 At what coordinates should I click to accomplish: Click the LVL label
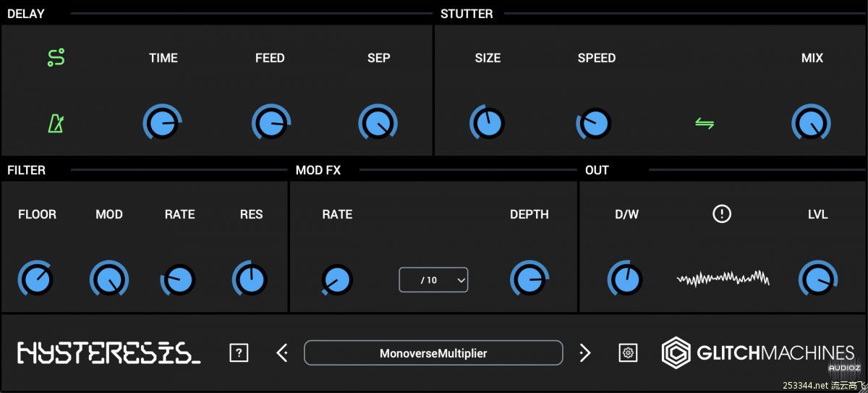(x=818, y=214)
